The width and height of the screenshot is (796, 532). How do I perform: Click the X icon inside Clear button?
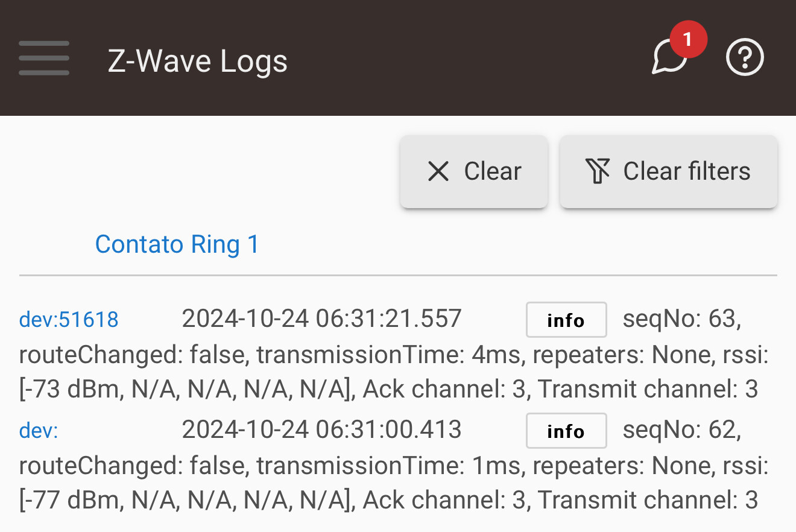point(438,171)
